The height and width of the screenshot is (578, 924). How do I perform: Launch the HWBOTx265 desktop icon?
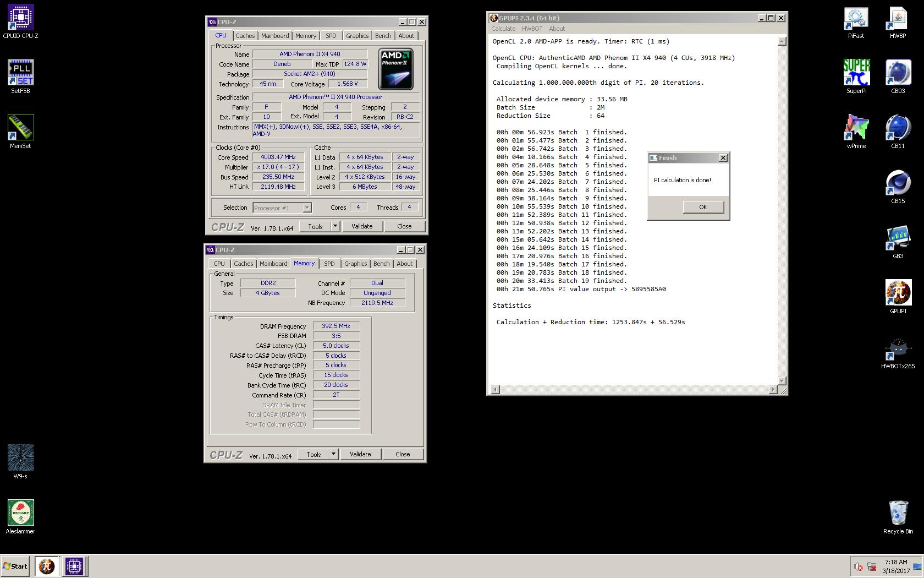click(x=898, y=352)
